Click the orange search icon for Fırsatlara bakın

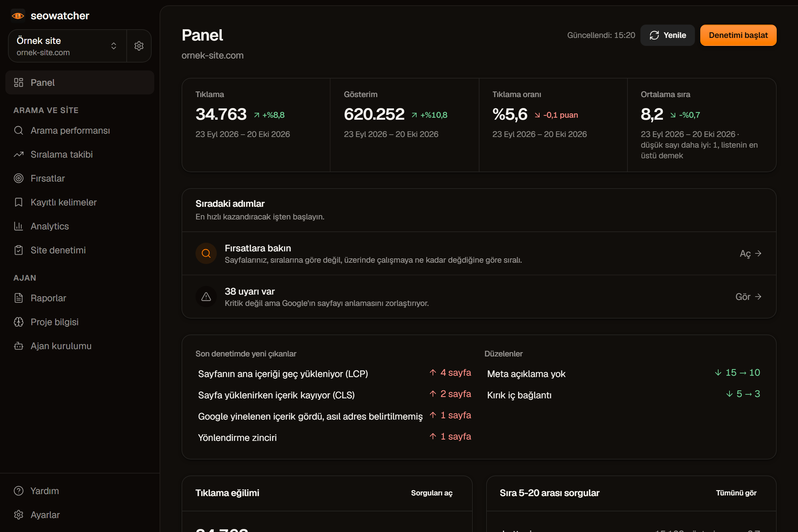pyautogui.click(x=206, y=253)
